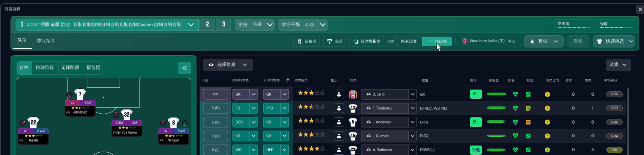Toggle J. Cuenca's green status checkbox
Viewport: 644px width, 155px height.
pyautogui.click(x=528, y=136)
